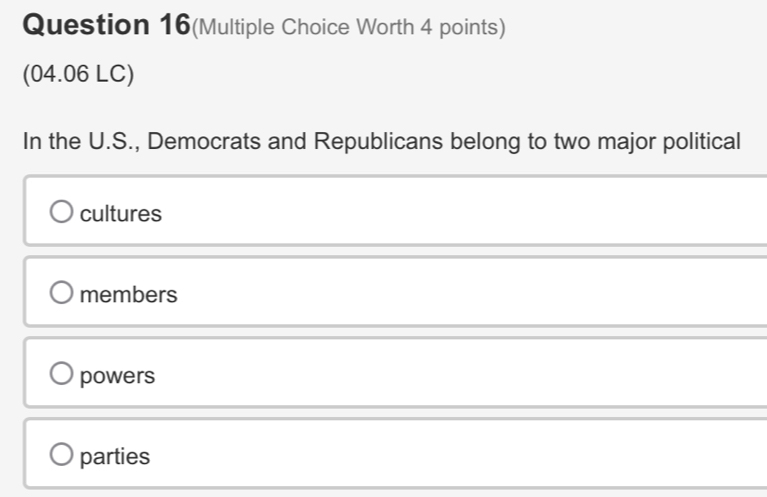Click the parties answer label text
Viewport: 767px width, 497px height.
115,457
